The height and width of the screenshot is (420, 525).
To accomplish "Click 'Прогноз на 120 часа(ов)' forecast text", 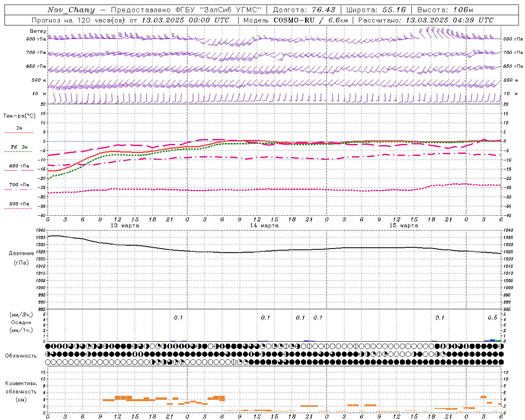I will point(79,20).
